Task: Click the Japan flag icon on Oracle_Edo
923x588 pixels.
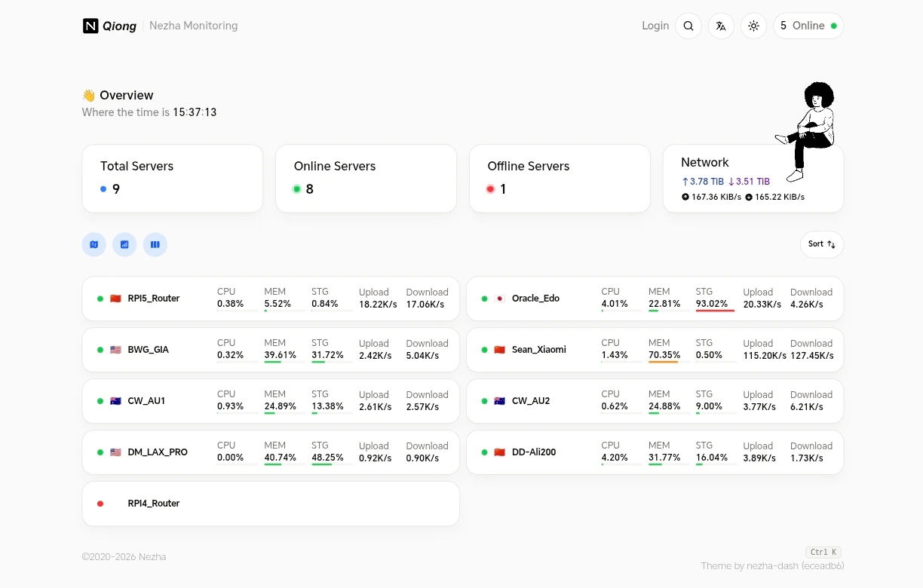Action: coord(499,299)
